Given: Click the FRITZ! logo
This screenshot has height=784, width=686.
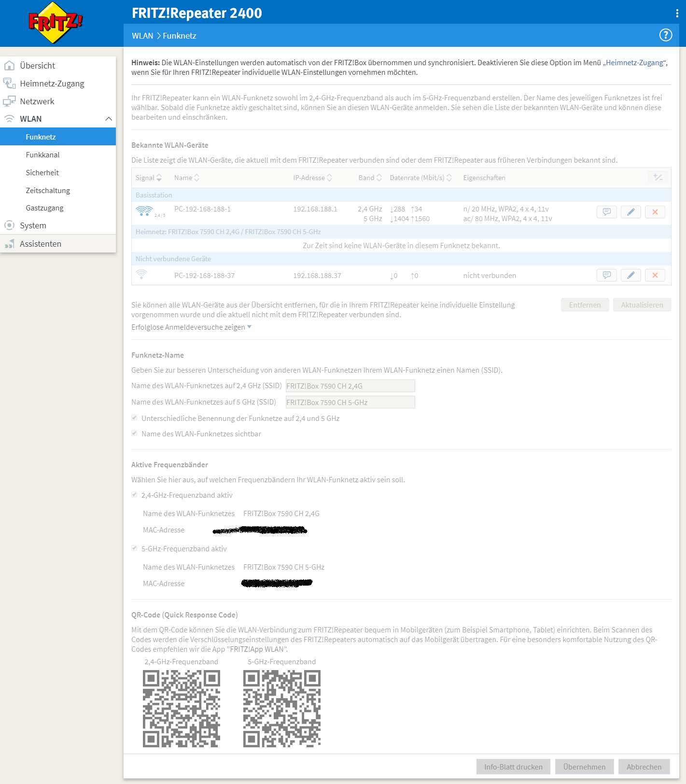Looking at the screenshot, I should [56, 23].
